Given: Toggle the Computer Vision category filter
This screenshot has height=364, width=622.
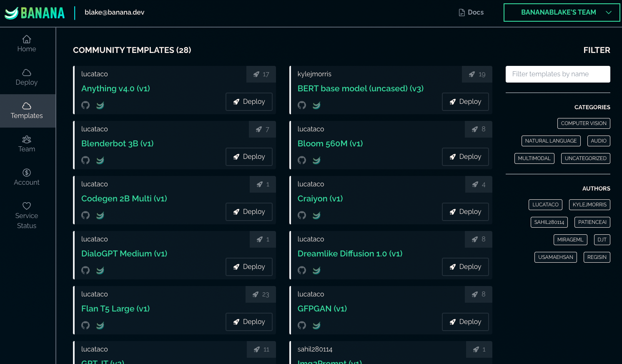Looking at the screenshot, I should (x=583, y=123).
